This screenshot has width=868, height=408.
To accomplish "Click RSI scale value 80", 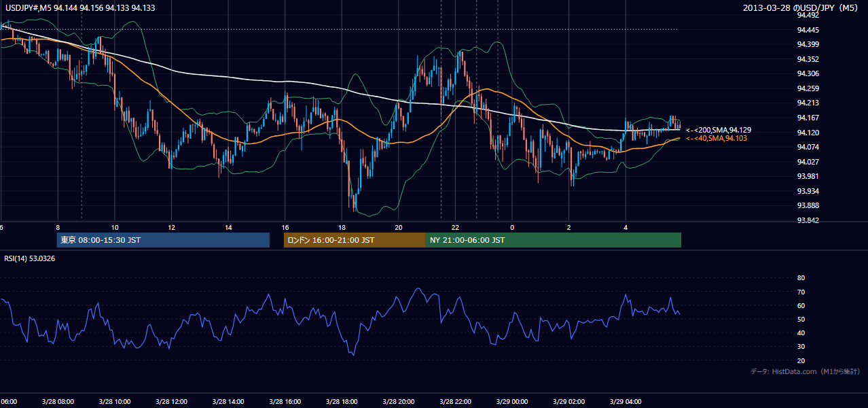I will point(801,278).
